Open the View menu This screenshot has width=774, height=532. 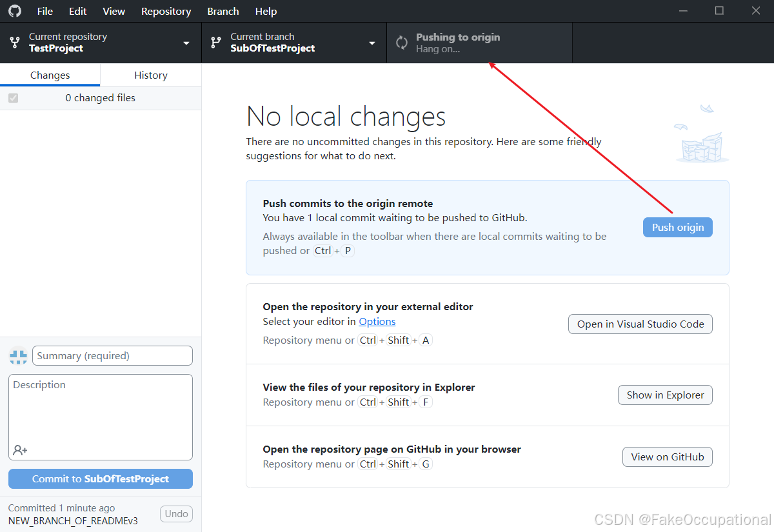tap(114, 11)
